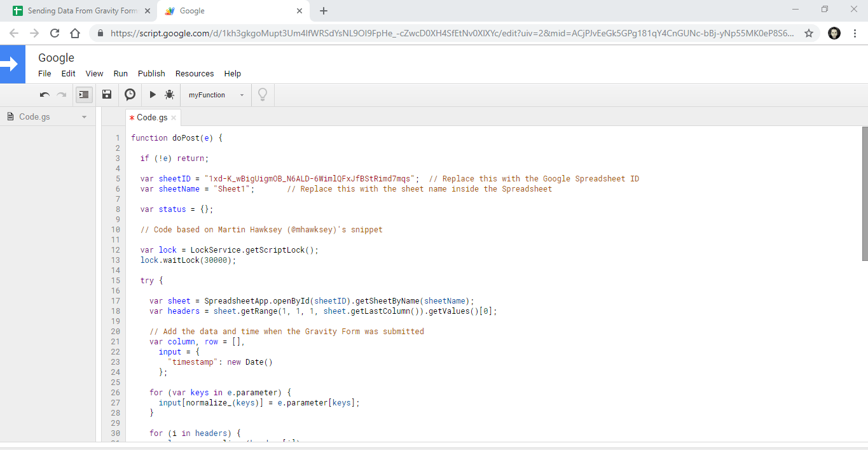Viewport: 868px width, 450px height.
Task: Click the browser address bar URL
Action: (x=452, y=33)
